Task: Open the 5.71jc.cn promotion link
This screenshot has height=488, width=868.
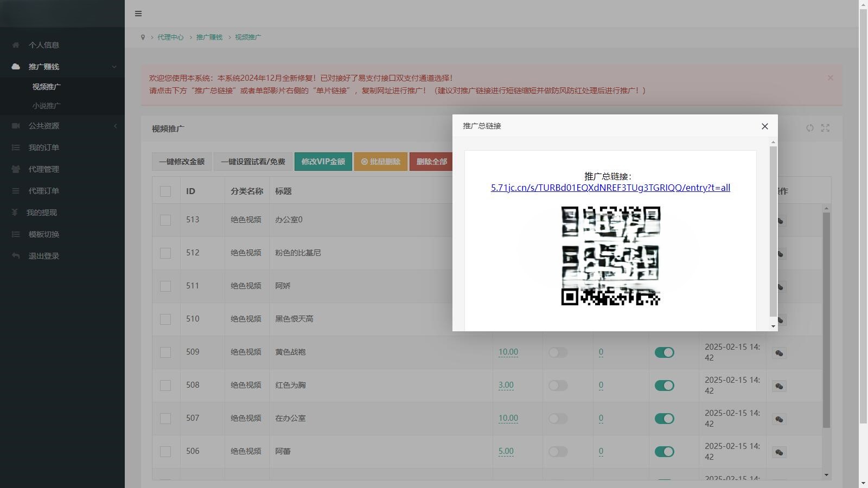Action: pyautogui.click(x=610, y=188)
